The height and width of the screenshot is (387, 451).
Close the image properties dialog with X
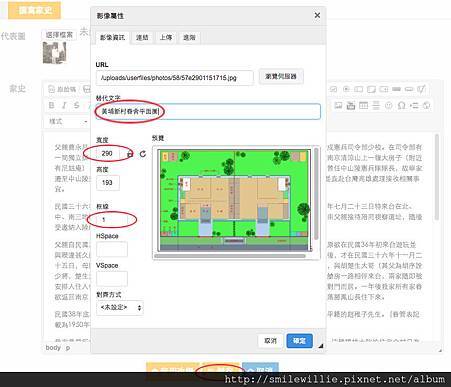click(x=317, y=15)
